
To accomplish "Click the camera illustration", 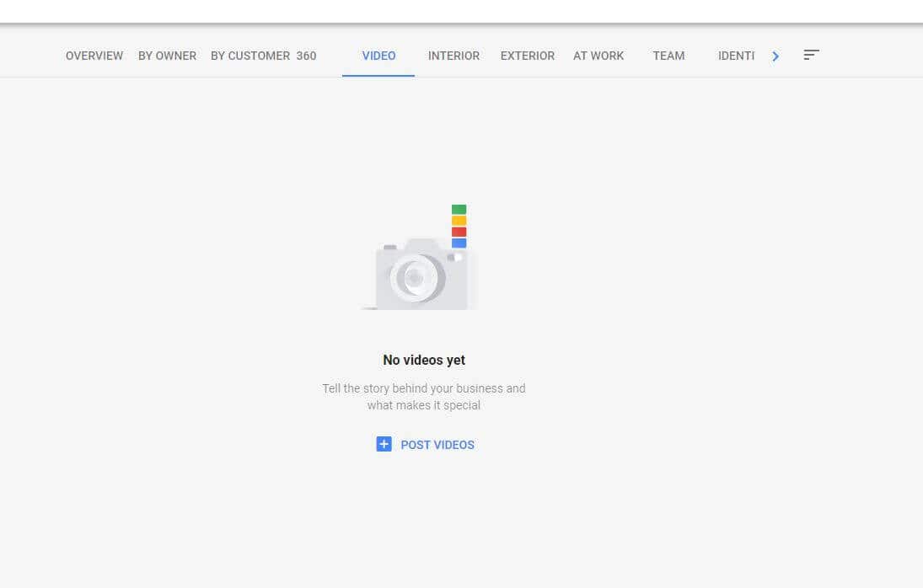I will tap(421, 258).
